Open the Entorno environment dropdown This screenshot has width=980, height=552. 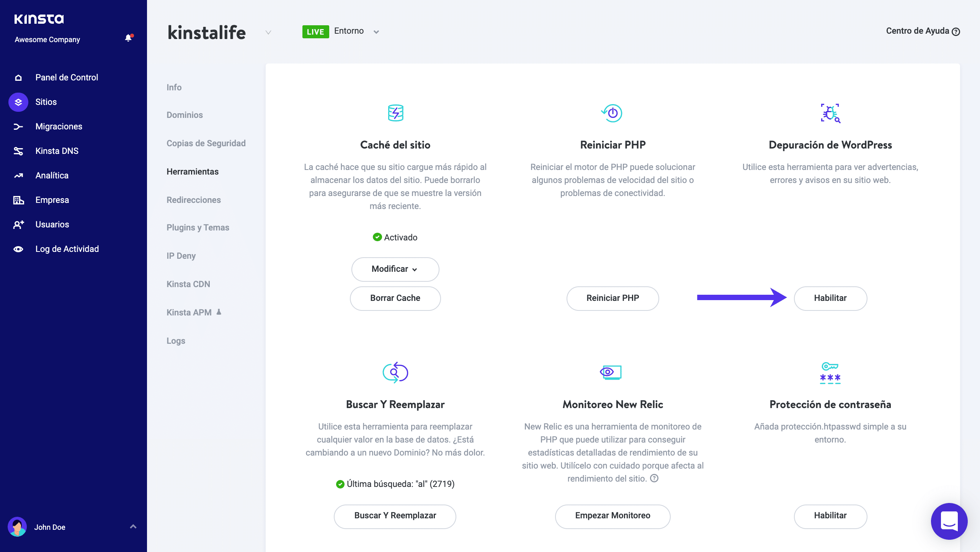(376, 32)
